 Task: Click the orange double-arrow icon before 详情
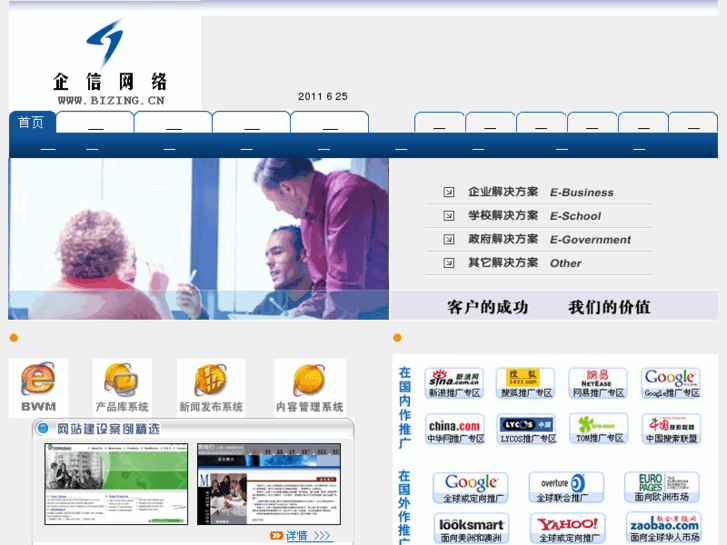[x=276, y=536]
